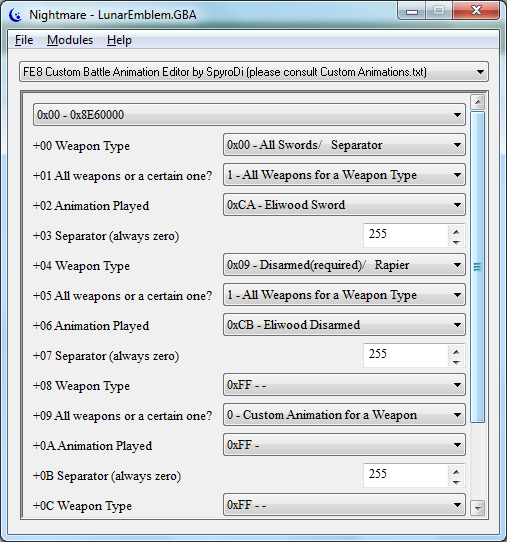Viewport: 507px width, 542px height.
Task: Open +09 Custom Animation for a Weapon dropdown
Action: tap(344, 415)
